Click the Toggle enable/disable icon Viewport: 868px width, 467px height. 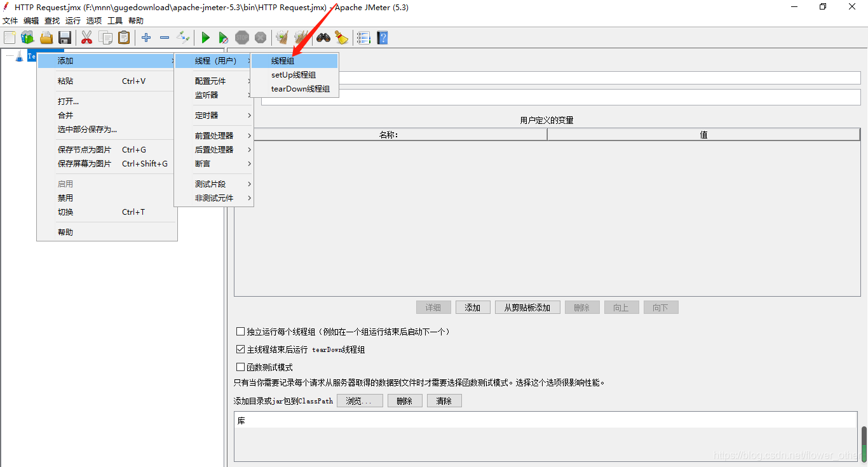click(183, 37)
